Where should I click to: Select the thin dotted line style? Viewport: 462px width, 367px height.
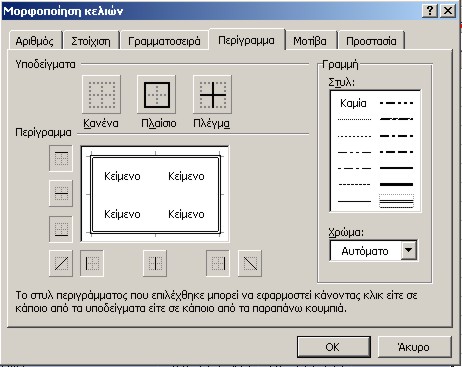pos(354,136)
